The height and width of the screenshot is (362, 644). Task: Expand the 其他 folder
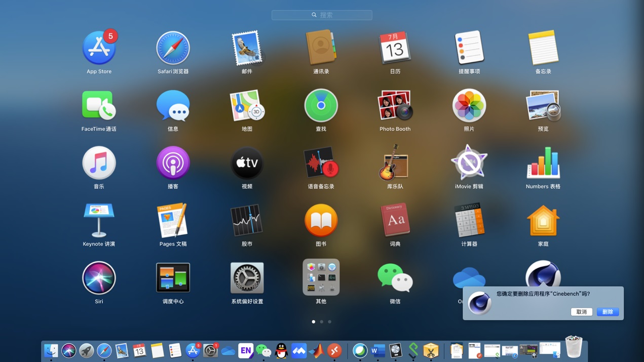pos(321,277)
